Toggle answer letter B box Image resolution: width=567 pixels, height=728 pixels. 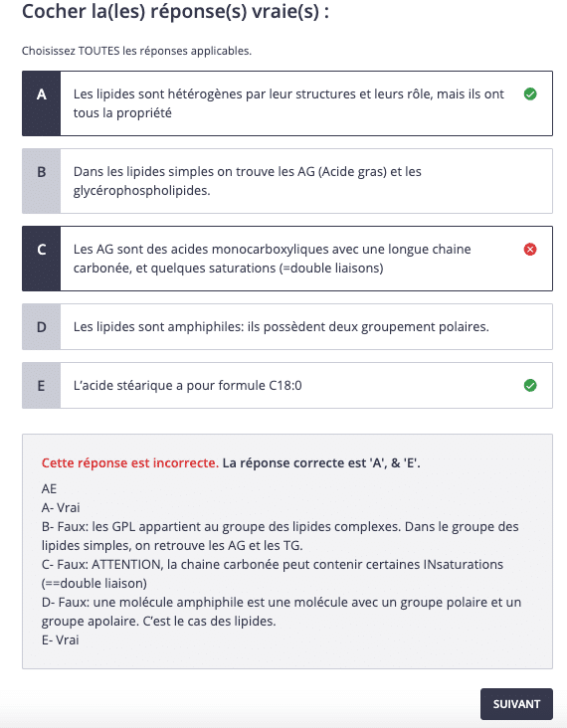coord(42,181)
